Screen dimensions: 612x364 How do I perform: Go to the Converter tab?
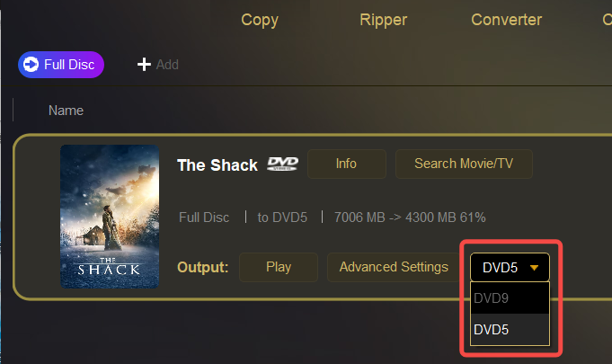tap(506, 20)
